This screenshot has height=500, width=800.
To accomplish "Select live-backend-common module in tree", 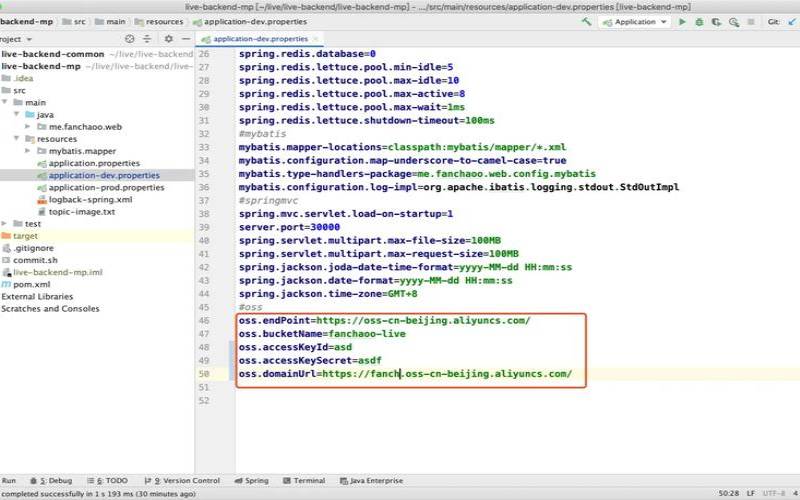I will (x=53, y=54).
